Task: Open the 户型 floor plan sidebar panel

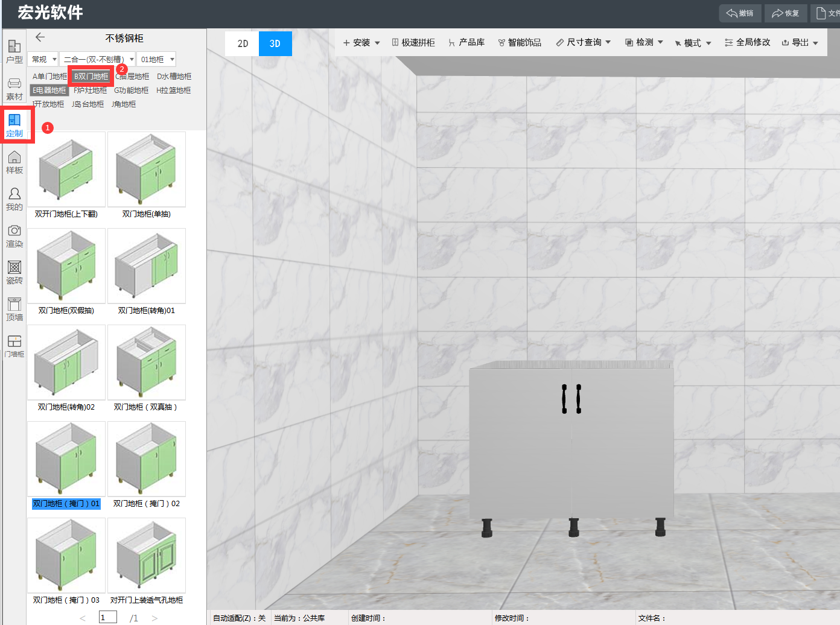Action: [x=14, y=51]
